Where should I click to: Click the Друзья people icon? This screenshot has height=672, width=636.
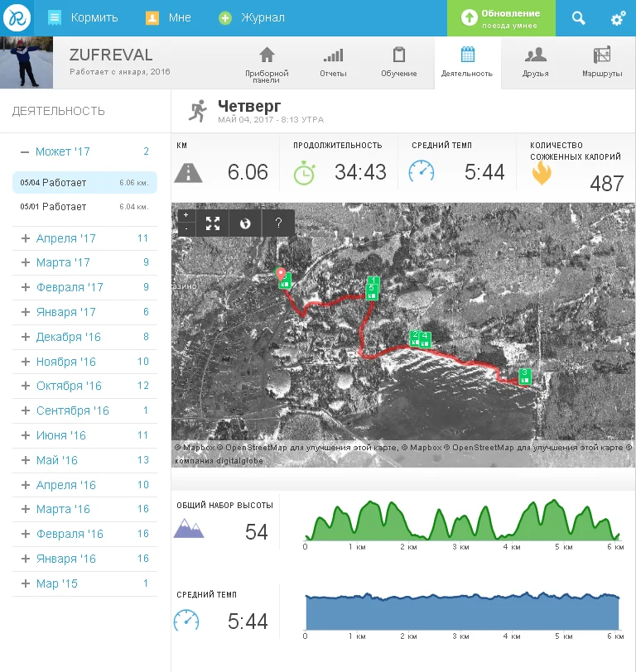click(x=536, y=55)
